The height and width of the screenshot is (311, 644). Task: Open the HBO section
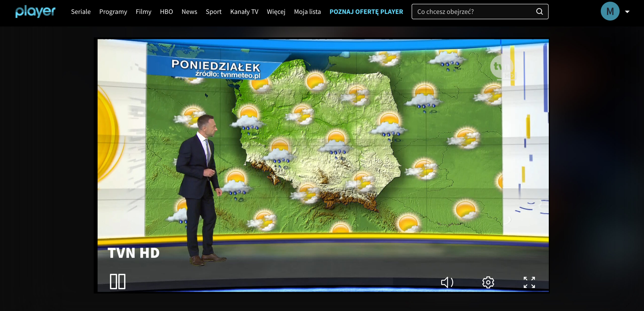[x=166, y=12]
